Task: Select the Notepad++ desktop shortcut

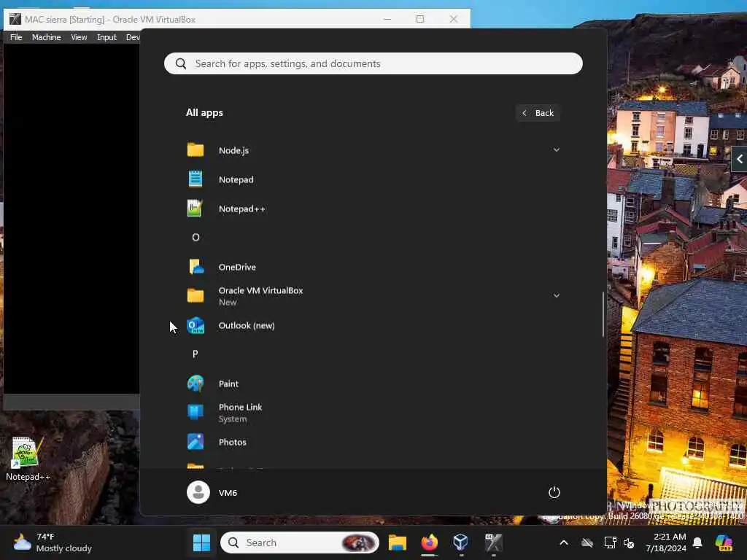Action: (27, 459)
